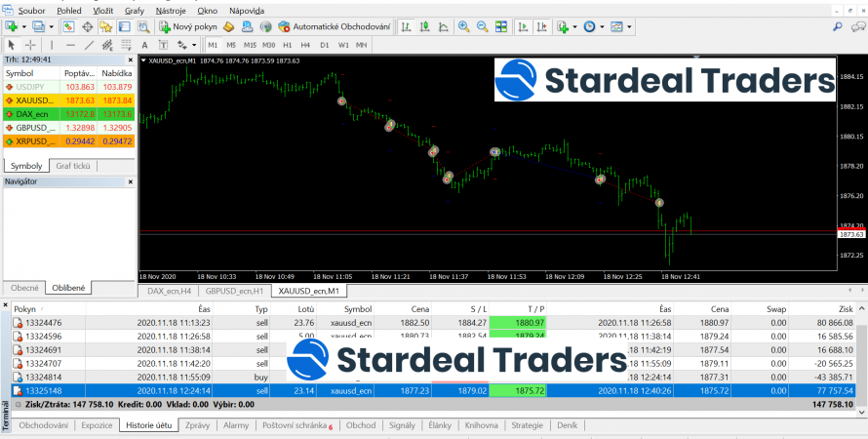Enable the crosshair cursor
Image resolution: width=868 pixels, height=439 pixels.
30,45
